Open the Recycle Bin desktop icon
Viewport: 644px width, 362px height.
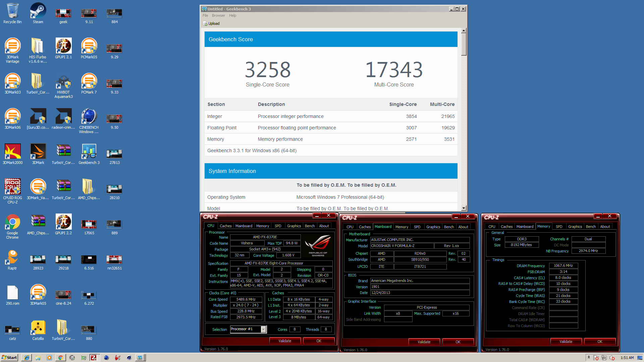[12, 13]
